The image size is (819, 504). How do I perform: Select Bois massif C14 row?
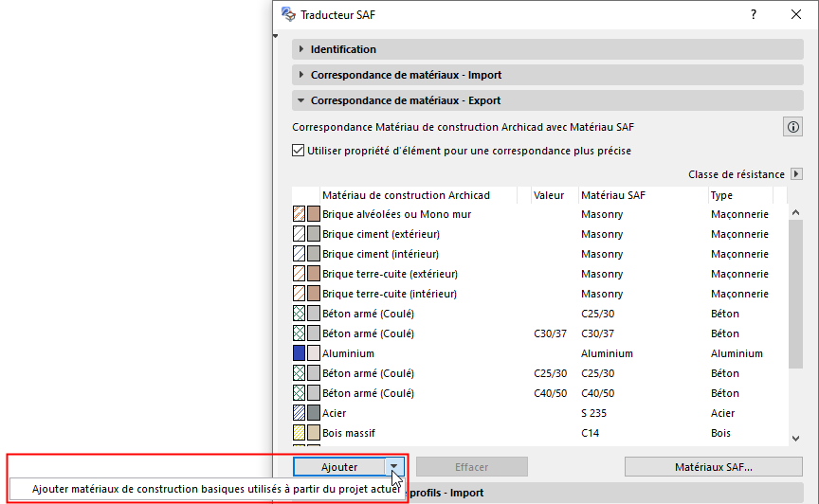pos(539,432)
